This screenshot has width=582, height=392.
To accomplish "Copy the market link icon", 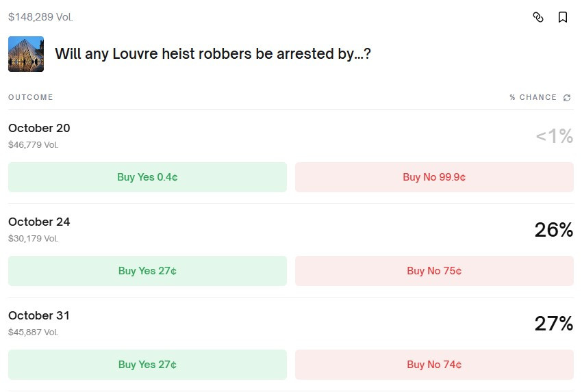I will pyautogui.click(x=538, y=17).
